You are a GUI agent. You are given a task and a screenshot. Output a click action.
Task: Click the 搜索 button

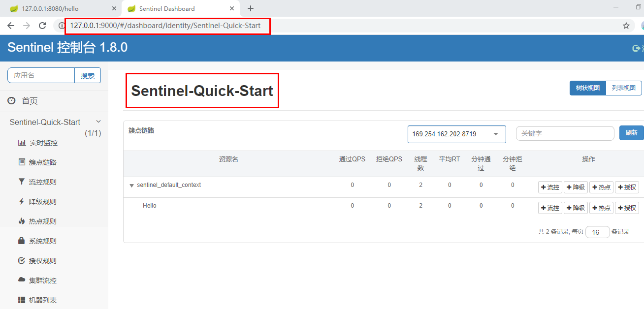(88, 75)
